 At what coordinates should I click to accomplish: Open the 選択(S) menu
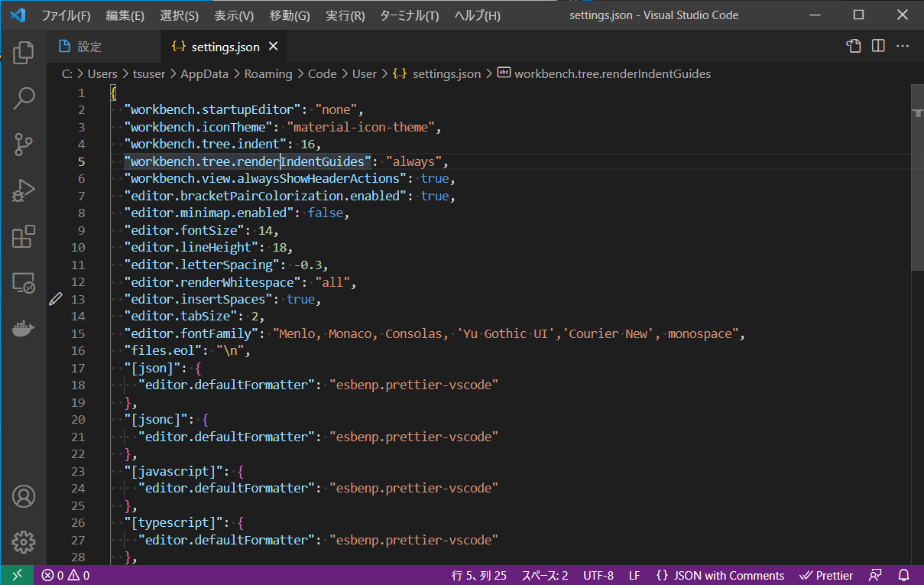(180, 15)
